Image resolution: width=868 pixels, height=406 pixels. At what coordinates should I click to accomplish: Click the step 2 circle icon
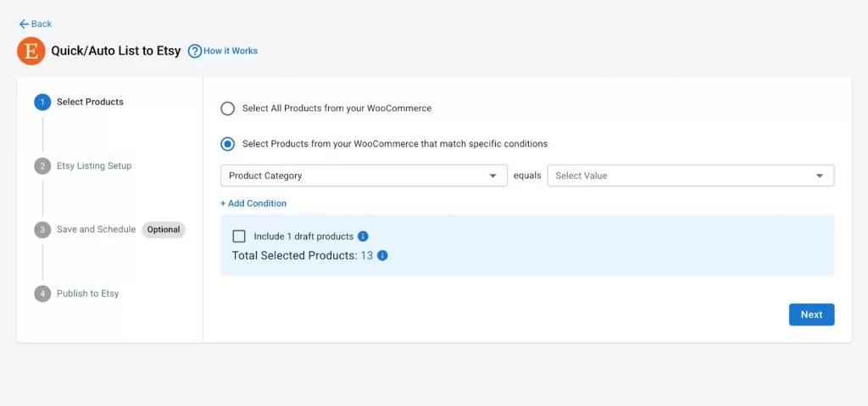tap(42, 166)
